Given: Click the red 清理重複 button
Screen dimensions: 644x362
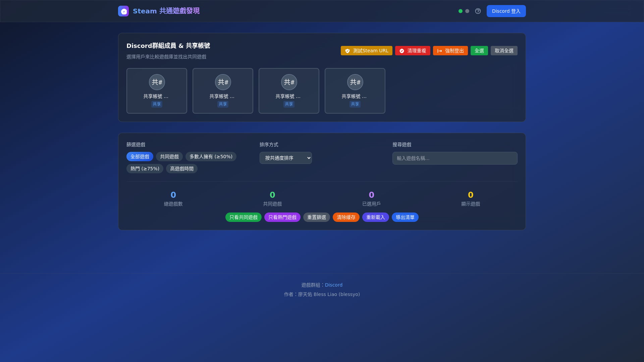Looking at the screenshot, I should click(x=413, y=51).
